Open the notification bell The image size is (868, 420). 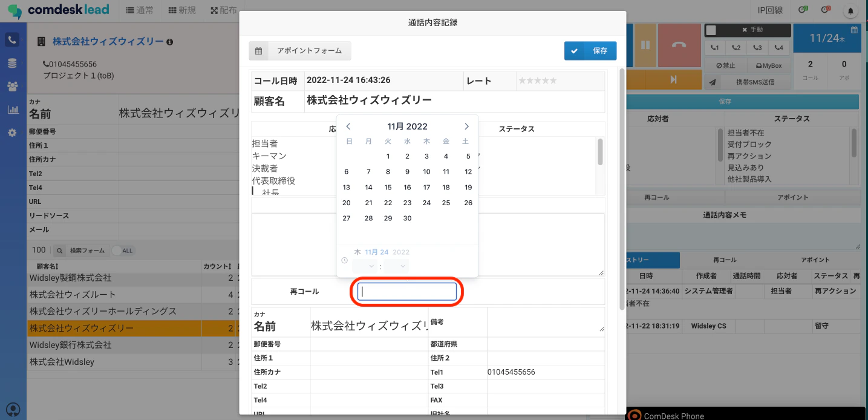[851, 11]
